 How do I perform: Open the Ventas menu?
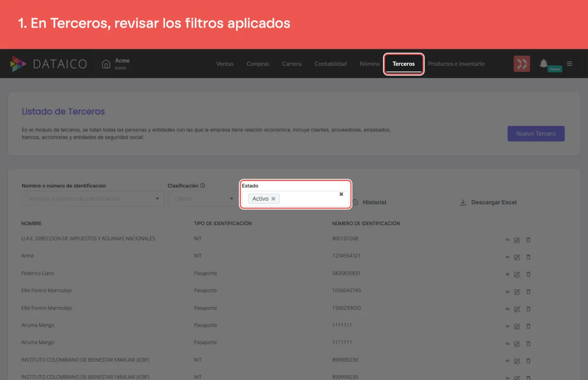click(225, 64)
